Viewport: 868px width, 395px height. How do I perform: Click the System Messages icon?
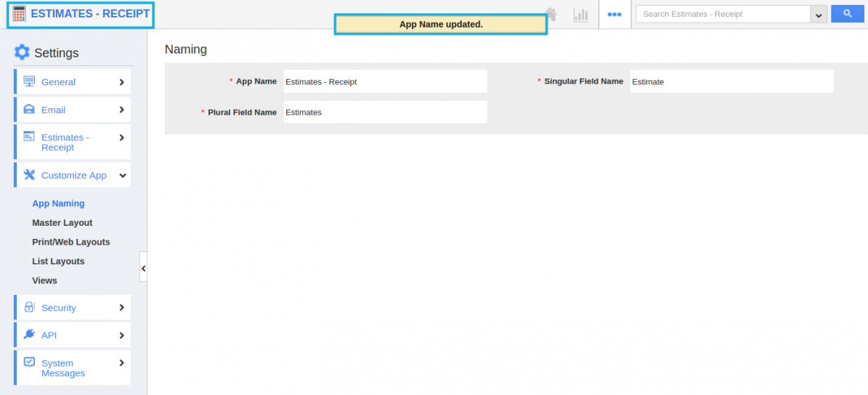coord(29,362)
